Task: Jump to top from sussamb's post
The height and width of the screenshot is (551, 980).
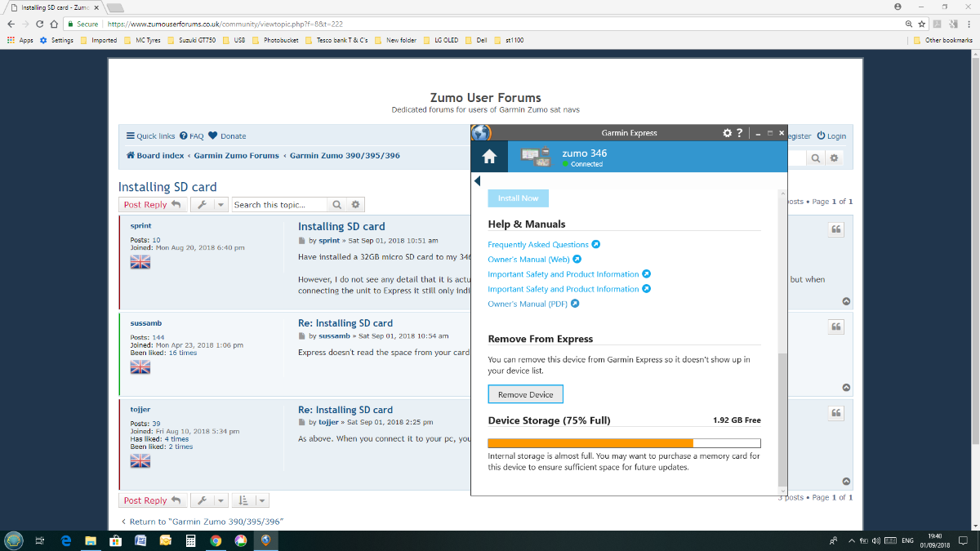Action: pyautogui.click(x=846, y=388)
